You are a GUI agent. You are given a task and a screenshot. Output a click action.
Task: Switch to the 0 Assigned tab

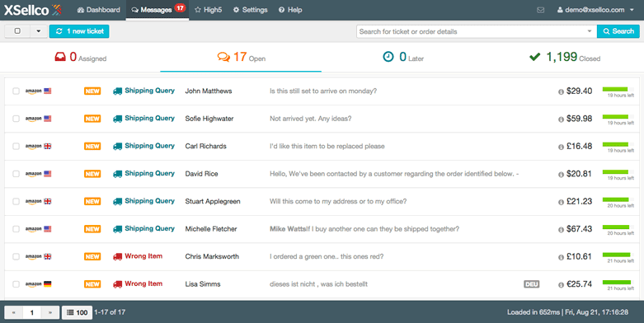tap(81, 57)
